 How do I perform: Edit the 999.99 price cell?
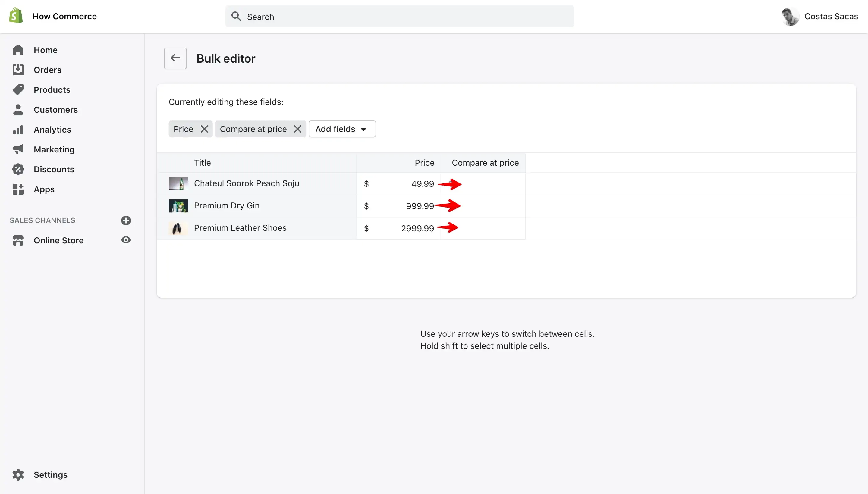[398, 206]
